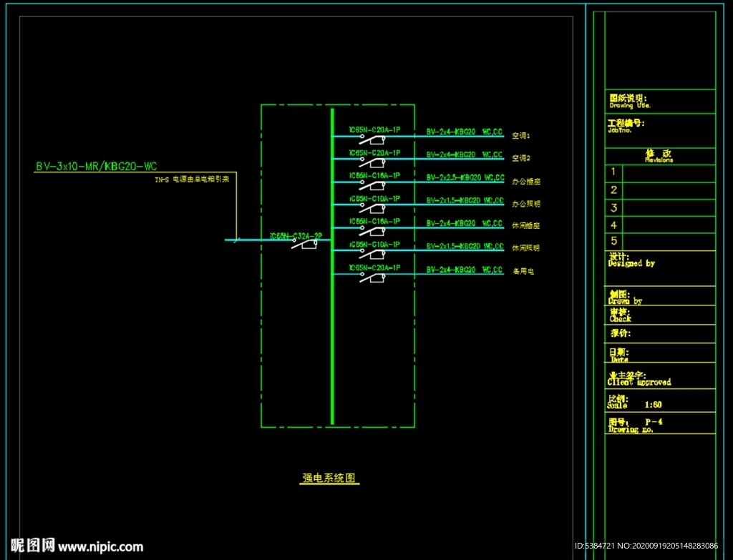Select the BV-3x10-MR/KBG20-WC incoming cable label
733x560 pixels.
click(97, 166)
